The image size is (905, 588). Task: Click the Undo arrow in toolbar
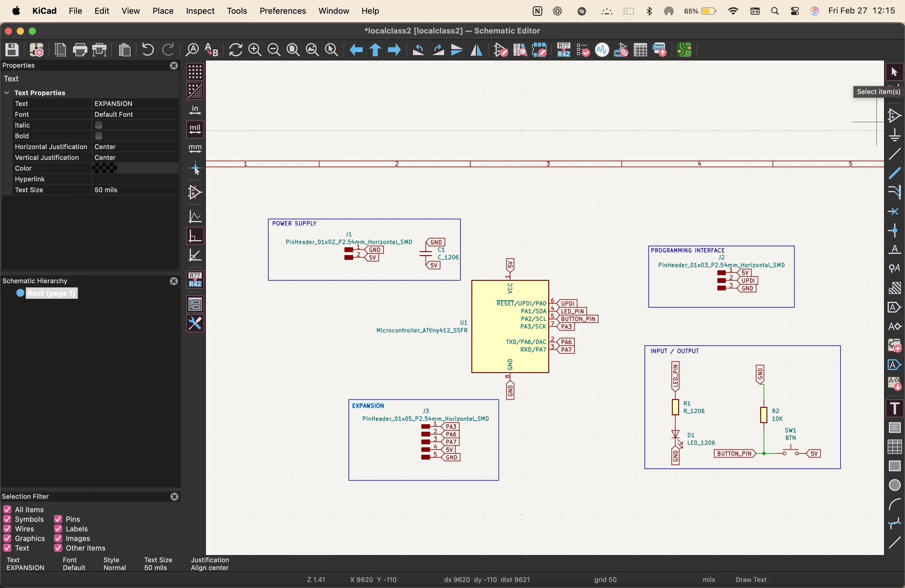click(148, 50)
